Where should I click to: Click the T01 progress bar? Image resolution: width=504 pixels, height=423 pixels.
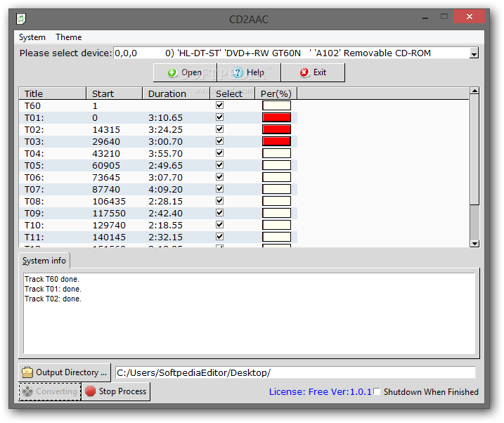[x=276, y=117]
